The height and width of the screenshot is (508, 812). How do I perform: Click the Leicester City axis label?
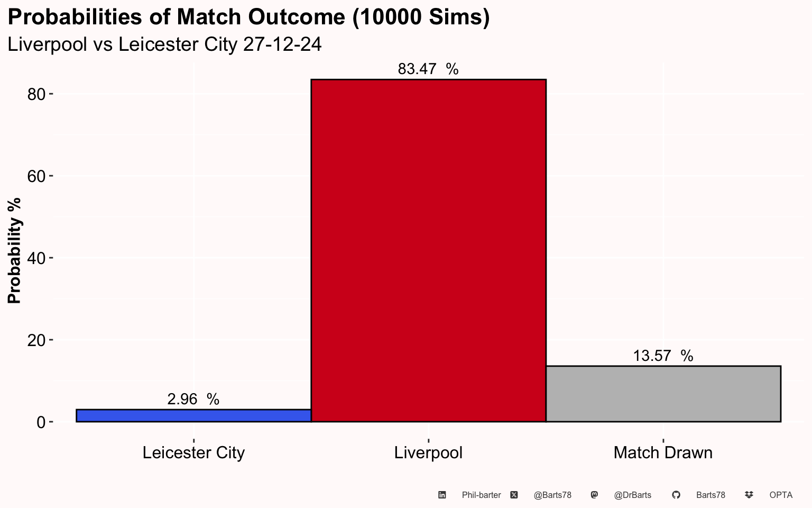point(193,453)
